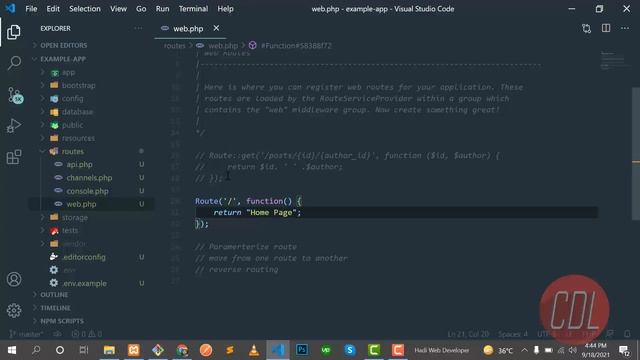Open channels.php in the explorer
This screenshot has height=360, width=640.
pos(89,178)
